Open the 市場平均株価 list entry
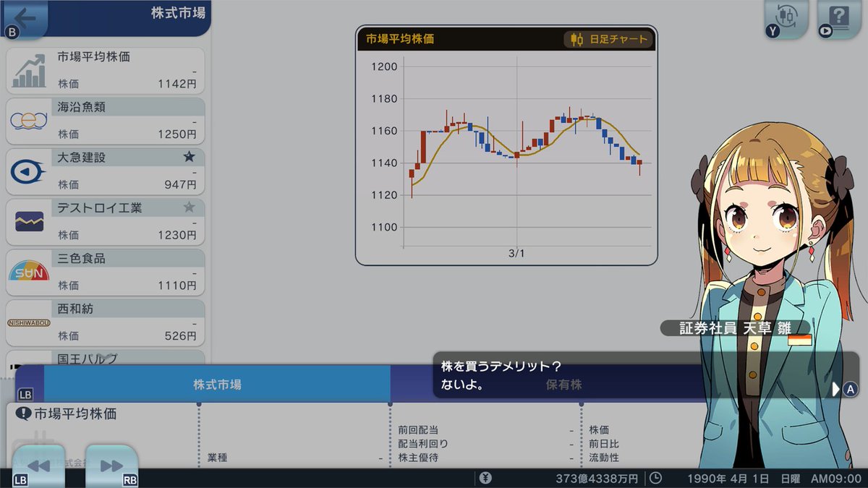The height and width of the screenshot is (488, 868). tap(106, 71)
